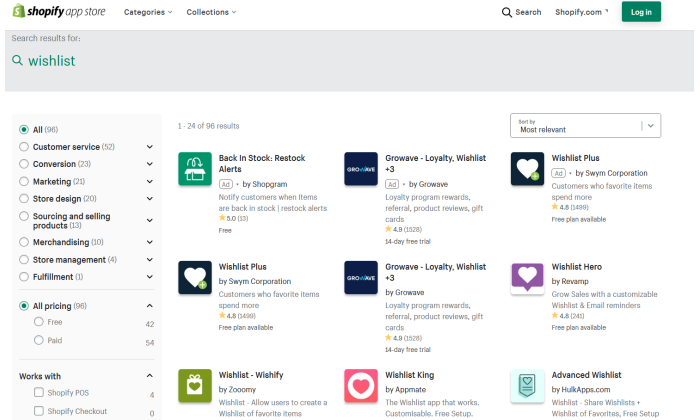Open the Wishlist Hero purple heart icon
Image resolution: width=700 pixels, height=420 pixels.
coord(527,277)
